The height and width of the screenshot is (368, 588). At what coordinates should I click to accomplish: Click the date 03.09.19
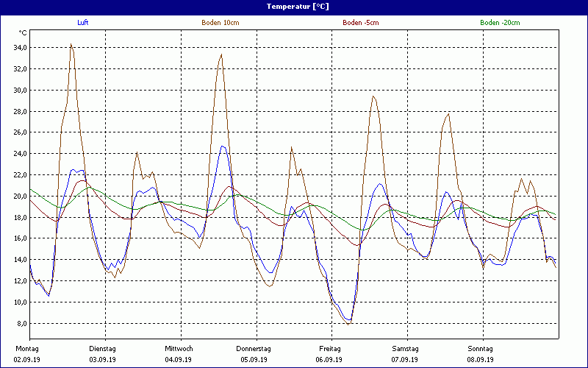102,360
